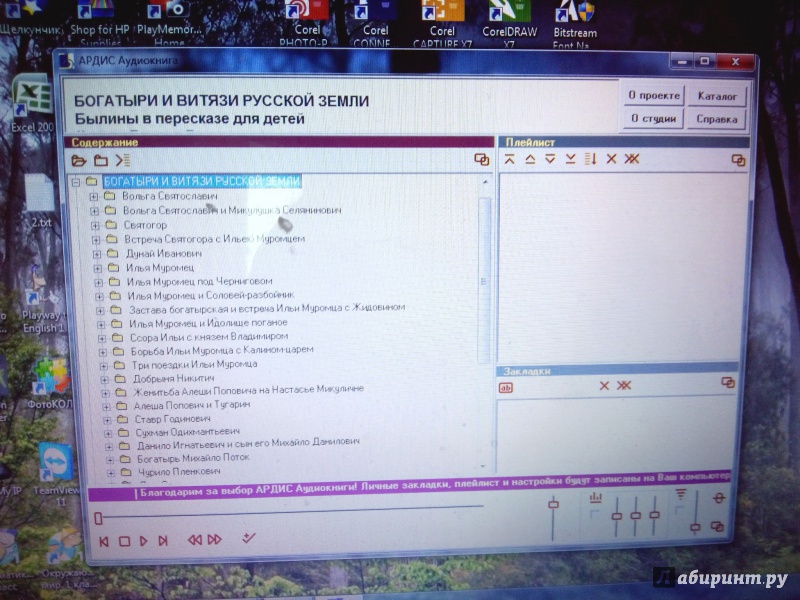The image size is (800, 600).
Task: Click the playback position slider handle
Action: pyautogui.click(x=98, y=519)
